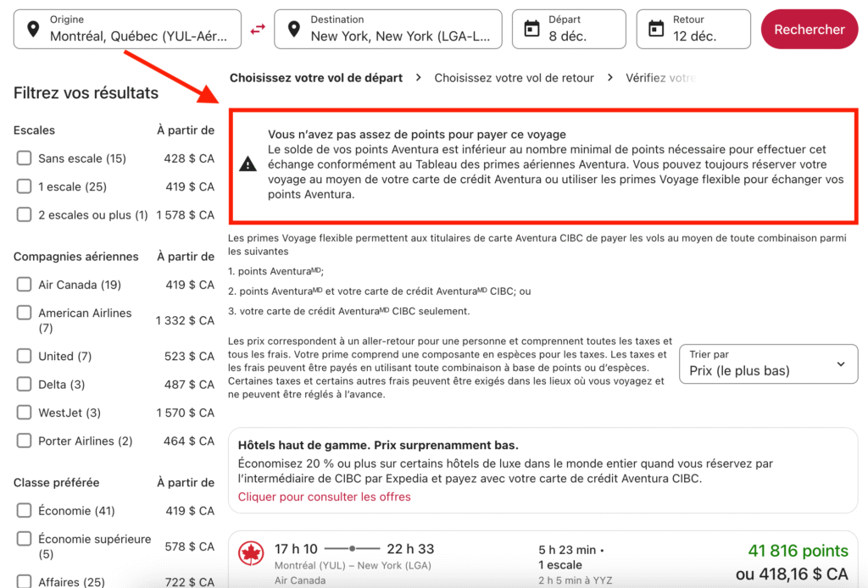Click the Air Canada maple leaf logo
This screenshot has height=588, width=868.
[x=251, y=553]
